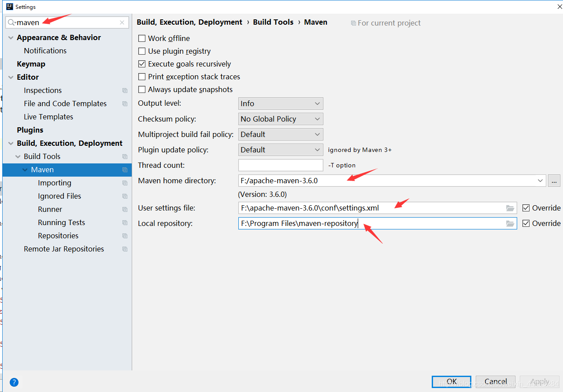The width and height of the screenshot is (563, 392).
Task: Uncheck Execute goals recursively
Action: click(142, 64)
